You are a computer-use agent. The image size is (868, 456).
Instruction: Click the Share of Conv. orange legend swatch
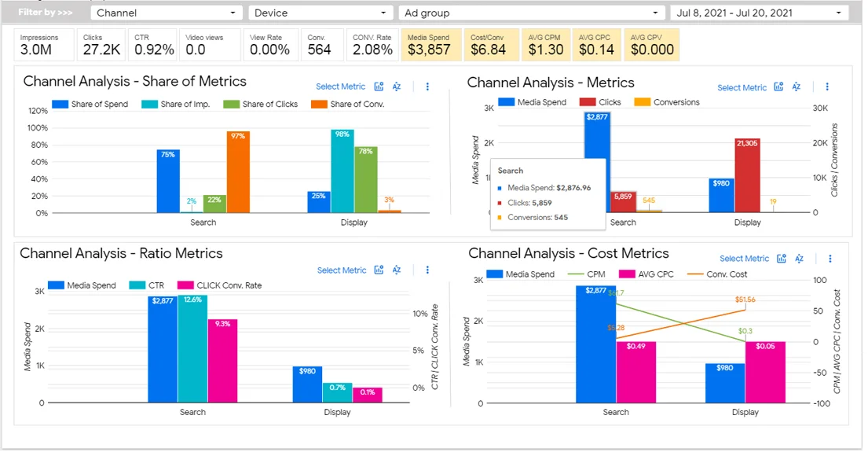click(x=319, y=105)
